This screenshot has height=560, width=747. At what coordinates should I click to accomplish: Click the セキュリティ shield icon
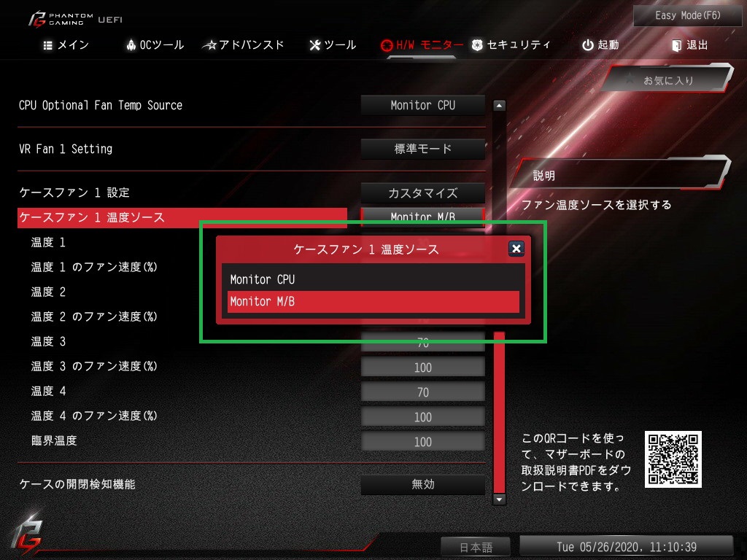point(477,44)
